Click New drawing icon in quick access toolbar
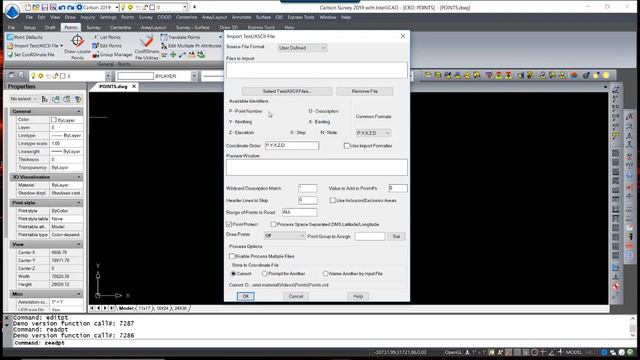 [27, 7]
